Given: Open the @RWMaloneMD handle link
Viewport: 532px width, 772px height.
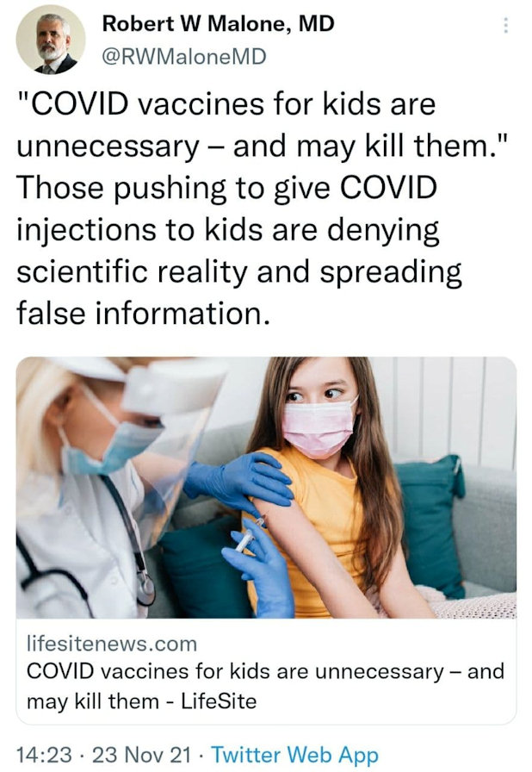Looking at the screenshot, I should [x=184, y=57].
